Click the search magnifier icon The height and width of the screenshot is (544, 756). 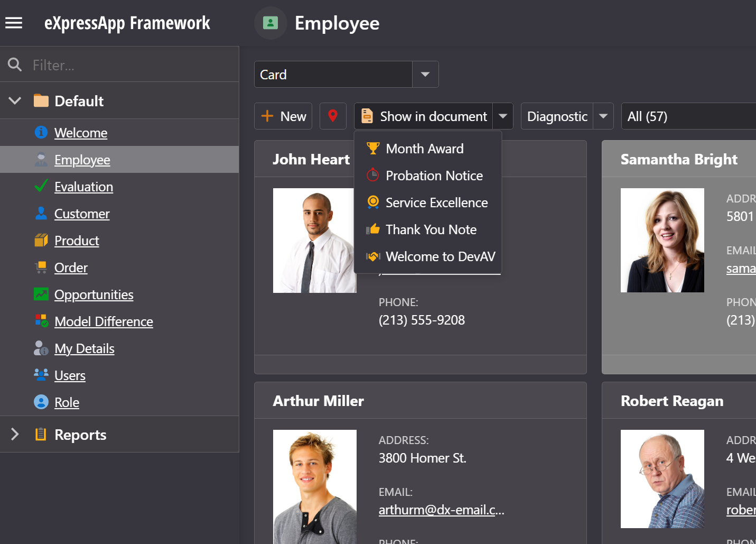coord(15,64)
